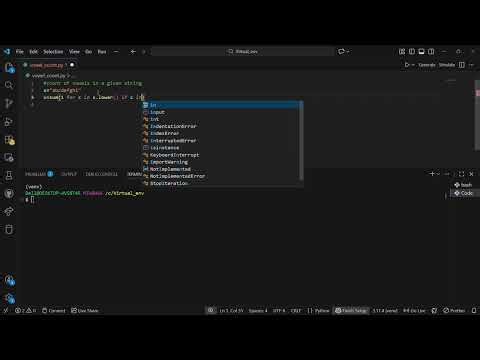This screenshot has width=480, height=360.
Task: Run Python file with play button
Action: (407, 65)
